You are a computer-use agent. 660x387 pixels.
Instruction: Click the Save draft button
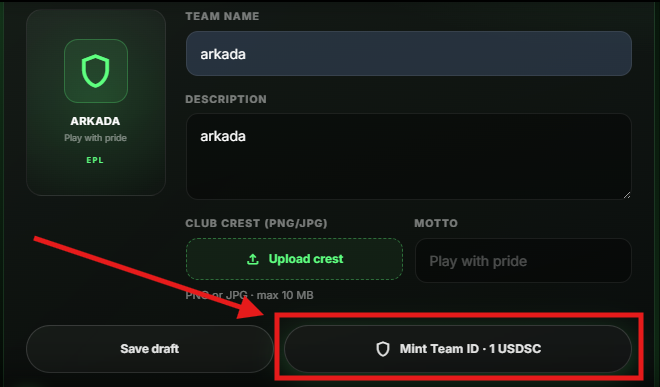pos(150,349)
